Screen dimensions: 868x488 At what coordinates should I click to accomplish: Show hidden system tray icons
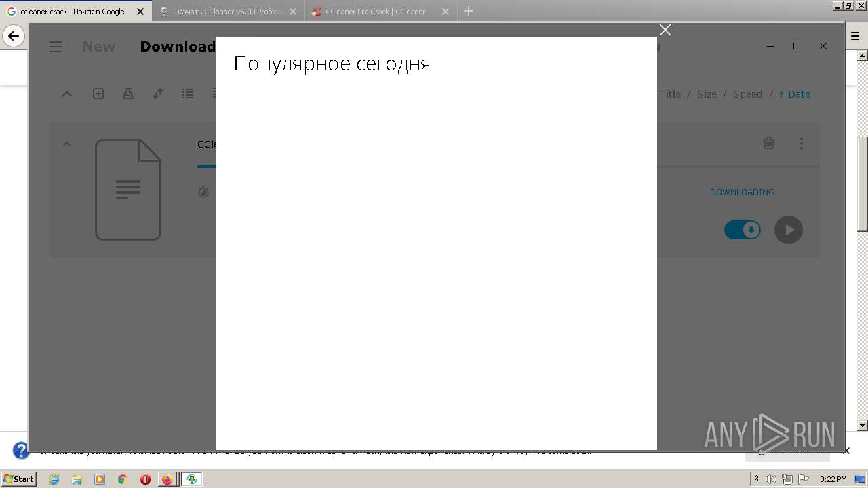point(756,479)
